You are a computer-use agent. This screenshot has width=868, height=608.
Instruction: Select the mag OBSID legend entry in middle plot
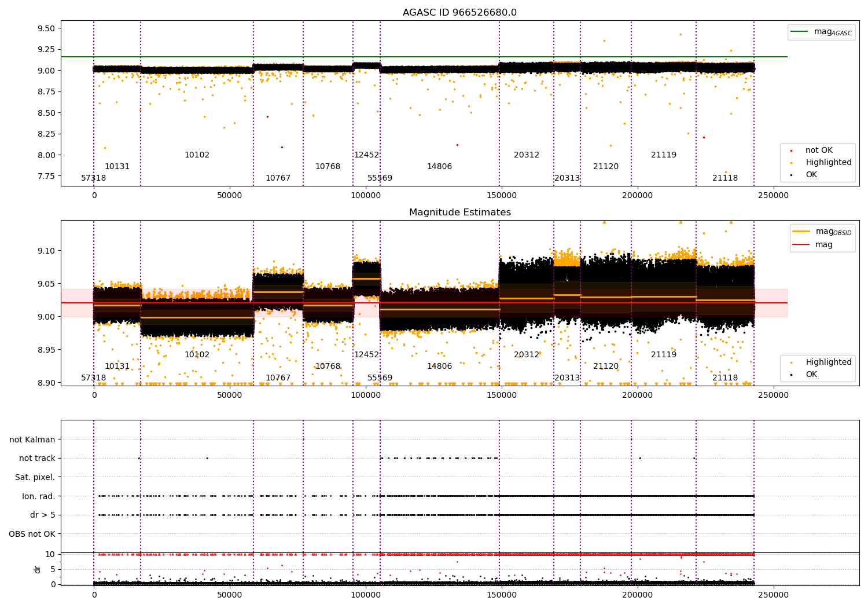click(x=822, y=232)
